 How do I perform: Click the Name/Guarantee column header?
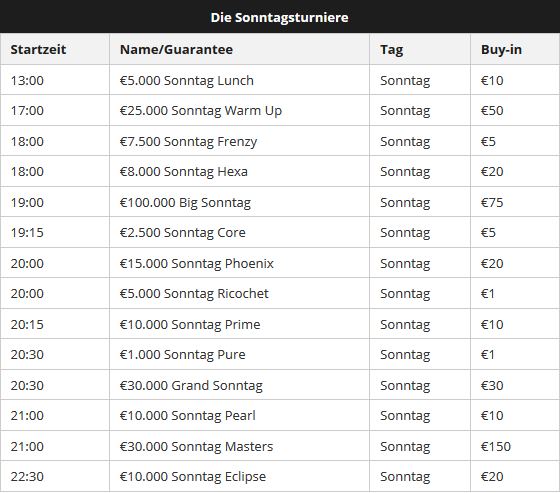point(176,49)
